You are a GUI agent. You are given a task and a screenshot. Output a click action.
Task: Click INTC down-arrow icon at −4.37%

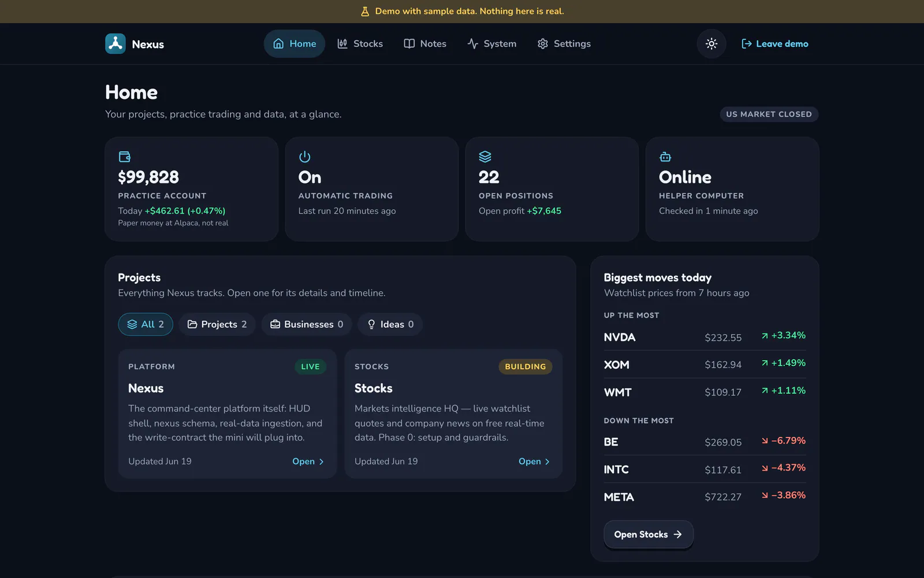click(x=765, y=468)
